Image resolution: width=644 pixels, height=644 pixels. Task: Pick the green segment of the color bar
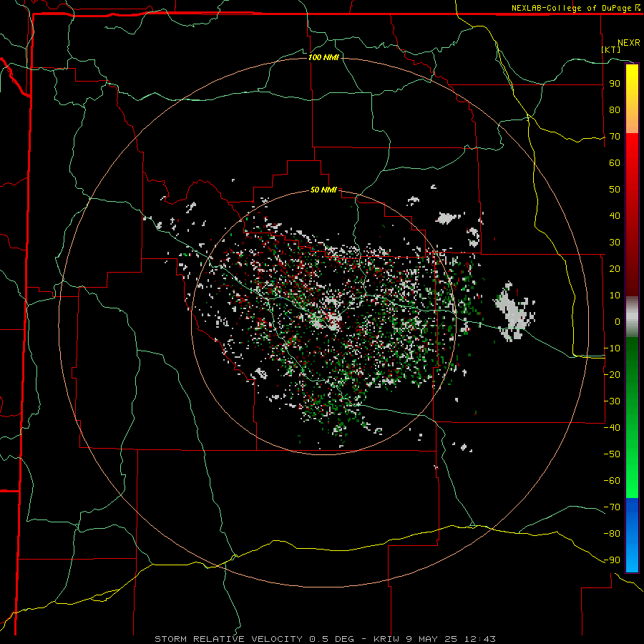[x=632, y=418]
